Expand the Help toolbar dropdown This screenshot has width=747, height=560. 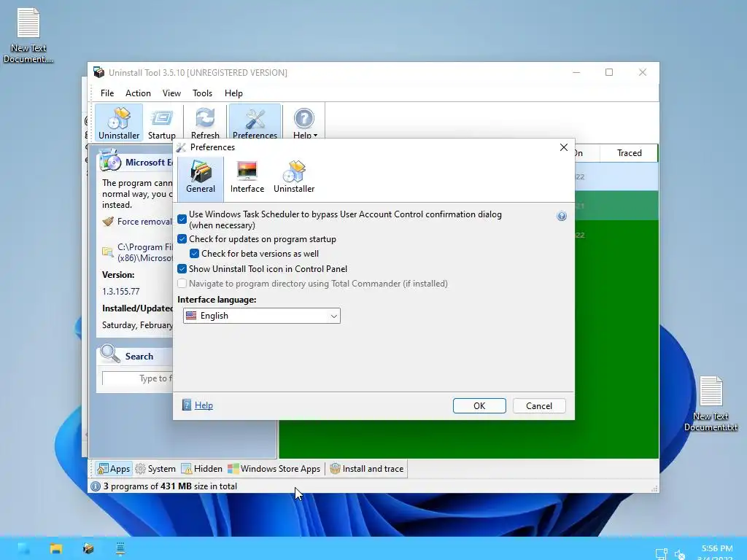[304, 123]
